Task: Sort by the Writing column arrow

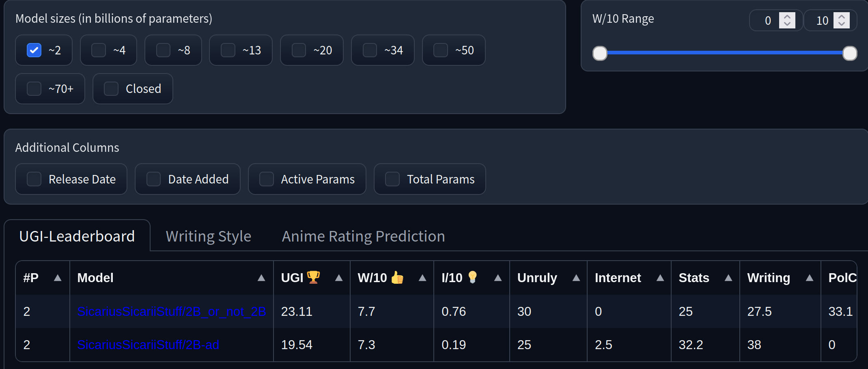Action: point(810,278)
